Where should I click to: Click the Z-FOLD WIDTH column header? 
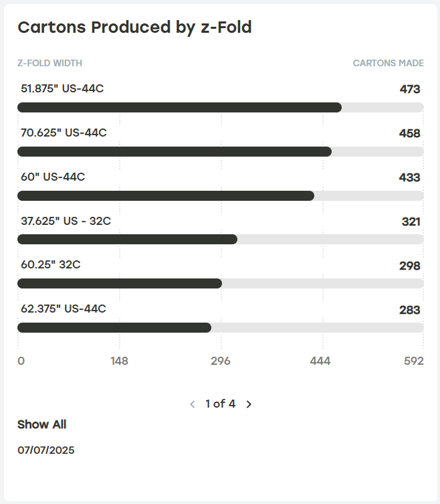(49, 64)
